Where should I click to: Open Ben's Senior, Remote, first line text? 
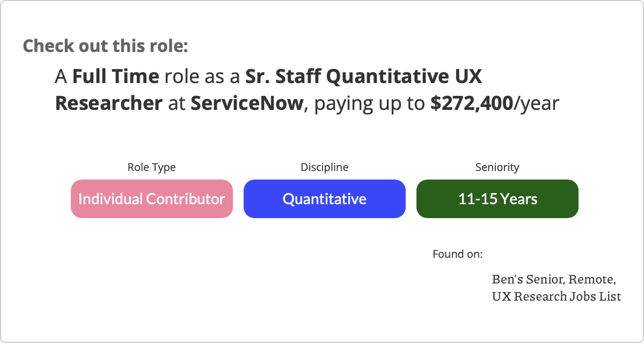tap(554, 280)
